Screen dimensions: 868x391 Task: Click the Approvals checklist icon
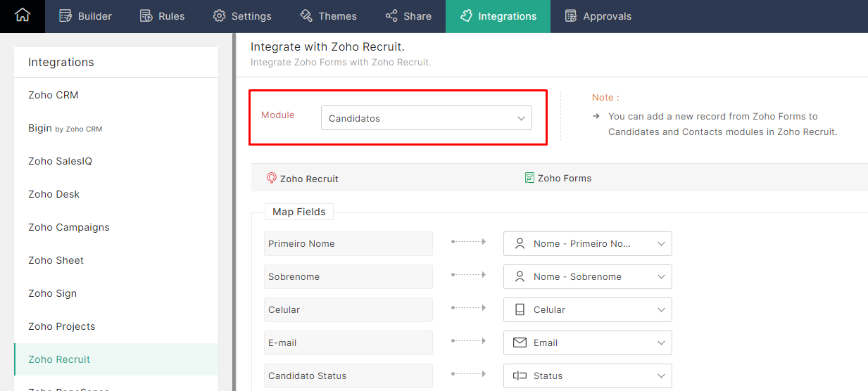pos(571,16)
